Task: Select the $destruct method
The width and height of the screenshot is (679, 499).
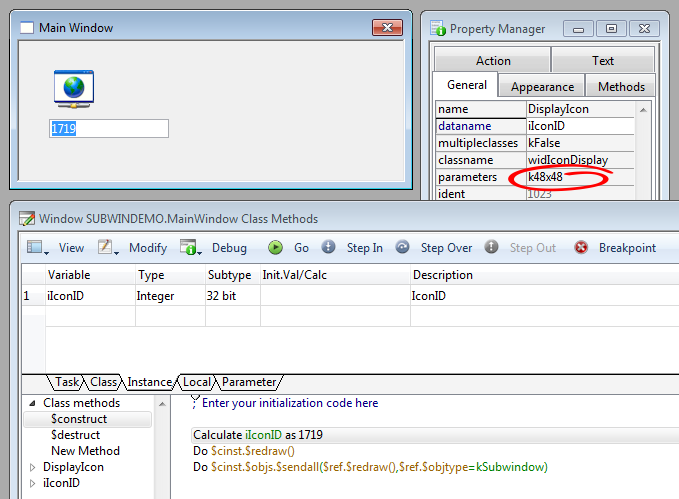Action: tap(75, 435)
